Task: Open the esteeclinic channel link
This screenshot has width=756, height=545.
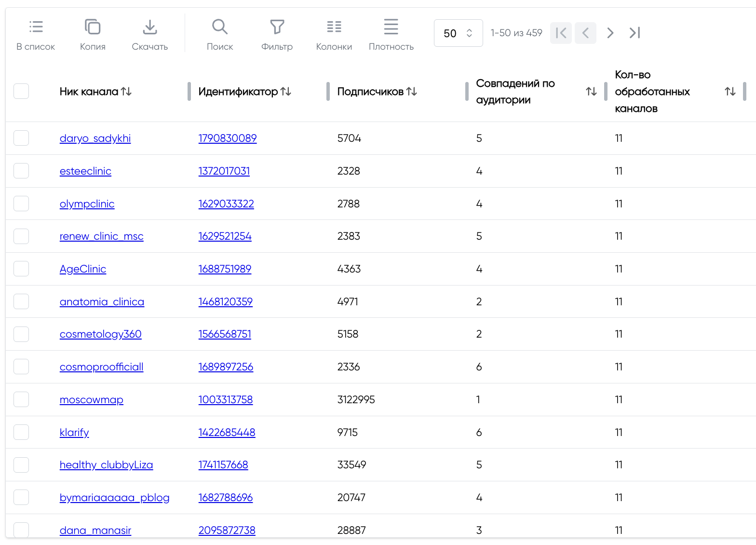Action: click(x=85, y=171)
